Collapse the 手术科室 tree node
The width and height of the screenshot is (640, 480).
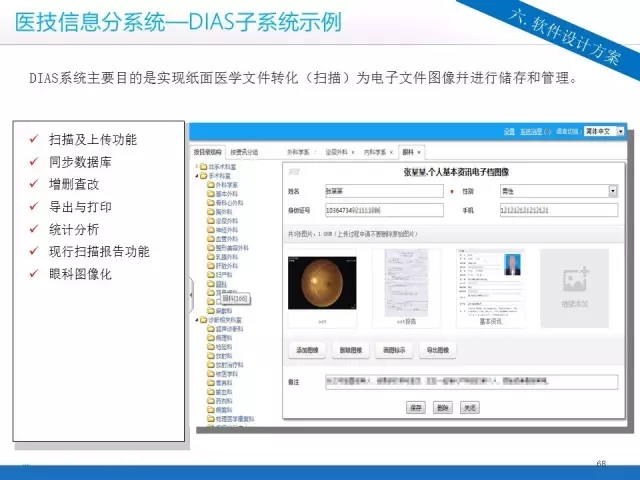pos(196,176)
